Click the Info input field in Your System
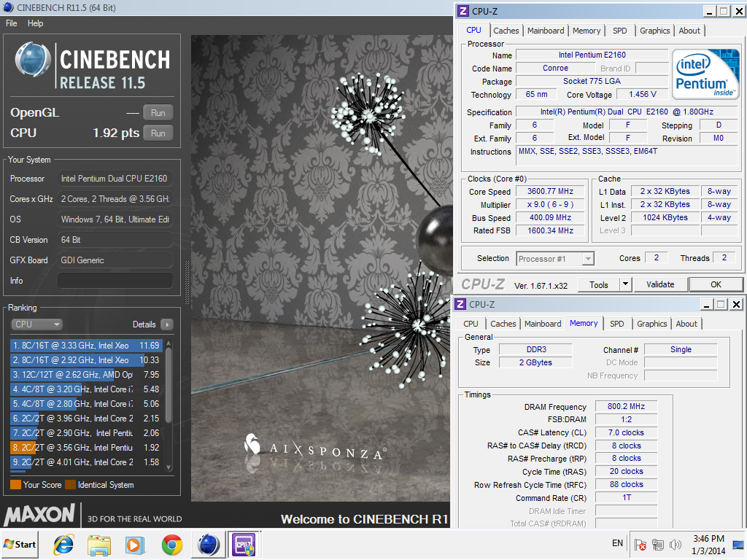 (x=115, y=281)
